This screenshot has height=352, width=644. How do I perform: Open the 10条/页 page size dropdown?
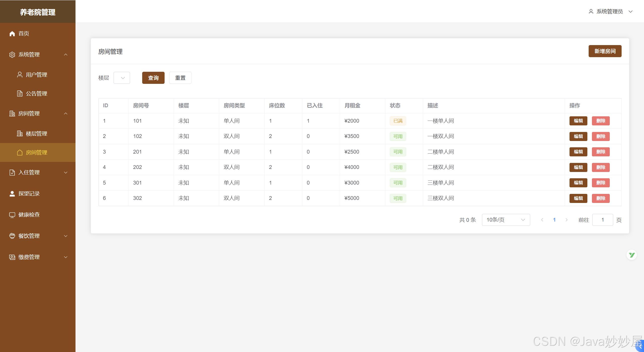pos(506,220)
